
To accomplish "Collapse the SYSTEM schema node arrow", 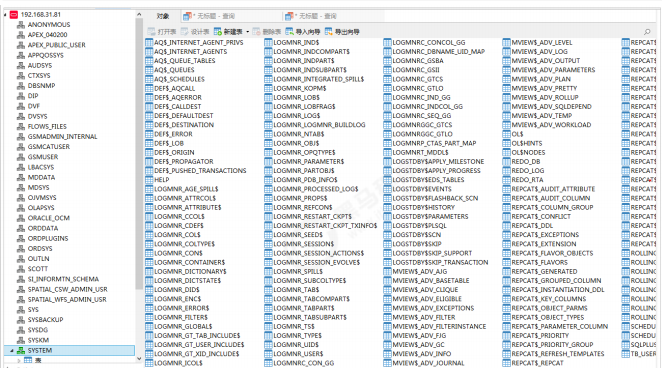I will [11, 350].
